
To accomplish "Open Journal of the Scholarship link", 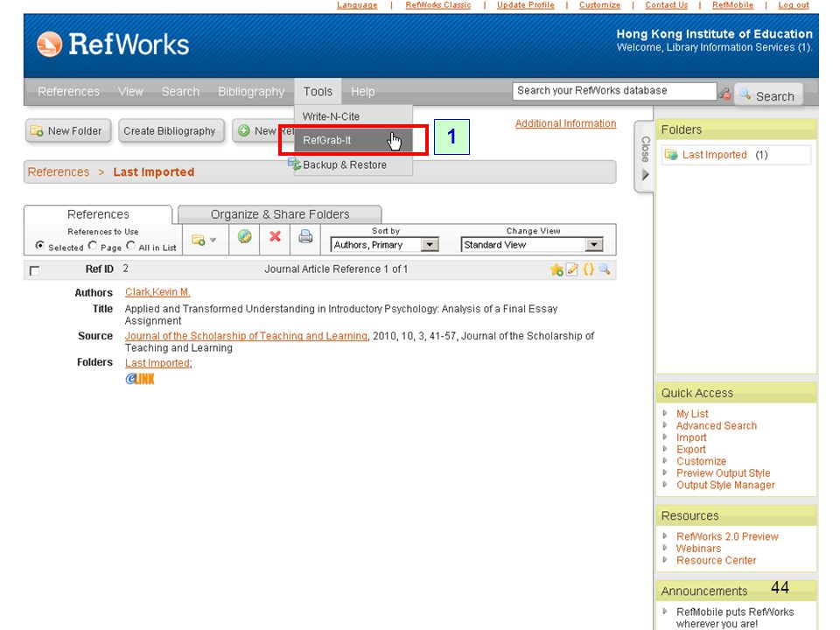I will click(x=246, y=336).
